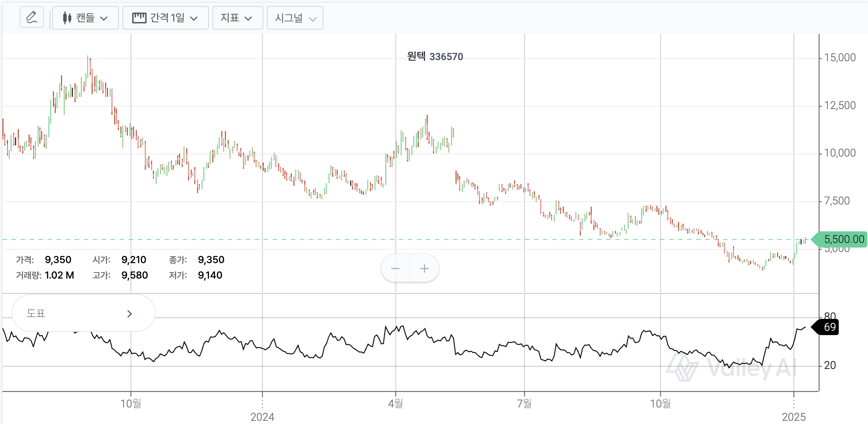Zoom in with the plus button
The height and width of the screenshot is (424, 868).
pyautogui.click(x=425, y=269)
